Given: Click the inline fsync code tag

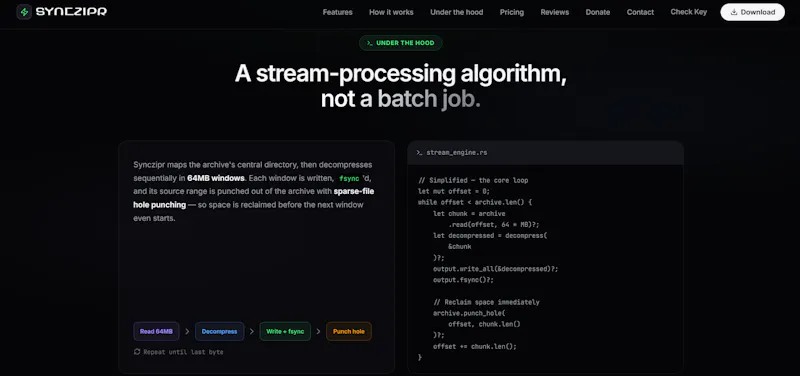Looking at the screenshot, I should click(349, 179).
